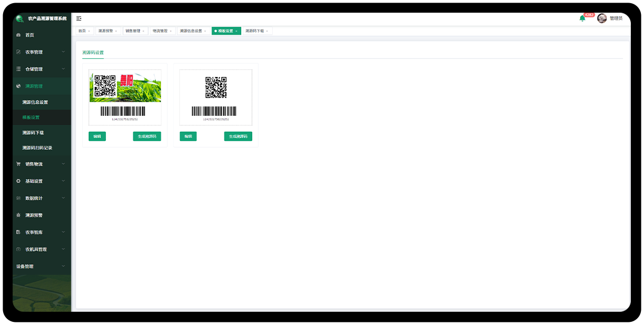This screenshot has height=325, width=644.
Task: Click the 管理员 user avatar
Action: coord(602,18)
